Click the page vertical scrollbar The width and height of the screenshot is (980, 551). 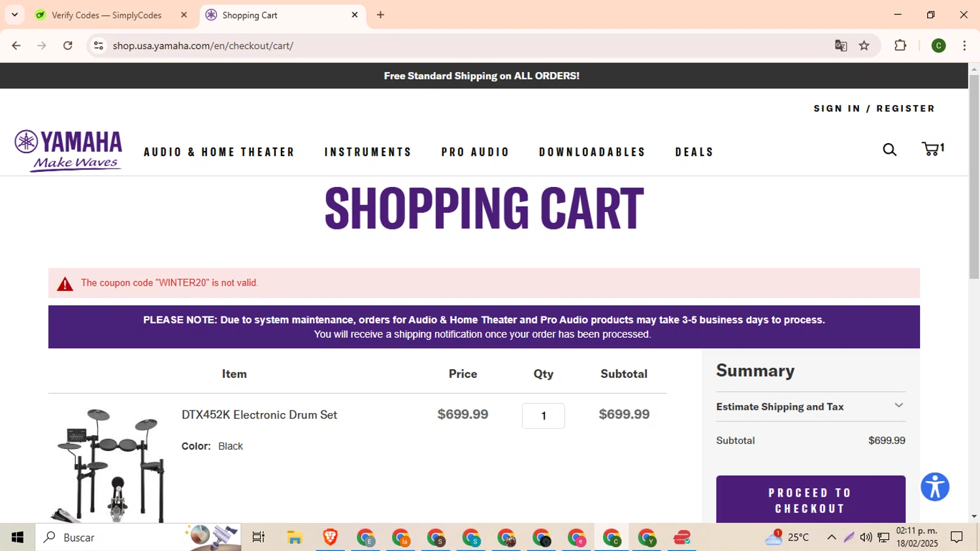click(x=974, y=176)
